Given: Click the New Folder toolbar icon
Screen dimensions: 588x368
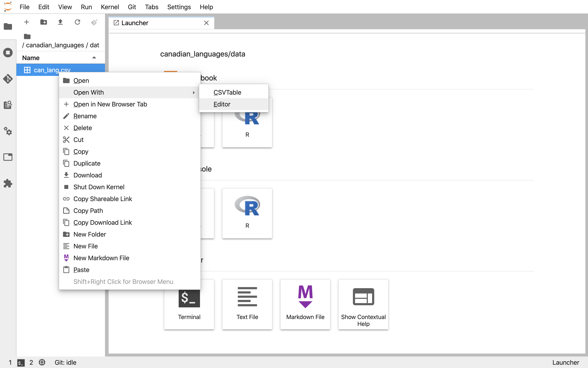Looking at the screenshot, I should 43,22.
